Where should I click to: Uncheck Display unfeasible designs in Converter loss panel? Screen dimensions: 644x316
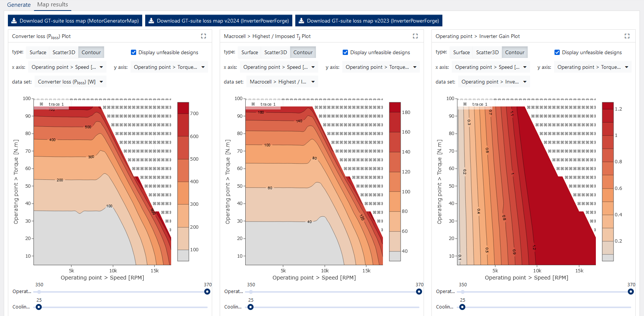tap(134, 52)
